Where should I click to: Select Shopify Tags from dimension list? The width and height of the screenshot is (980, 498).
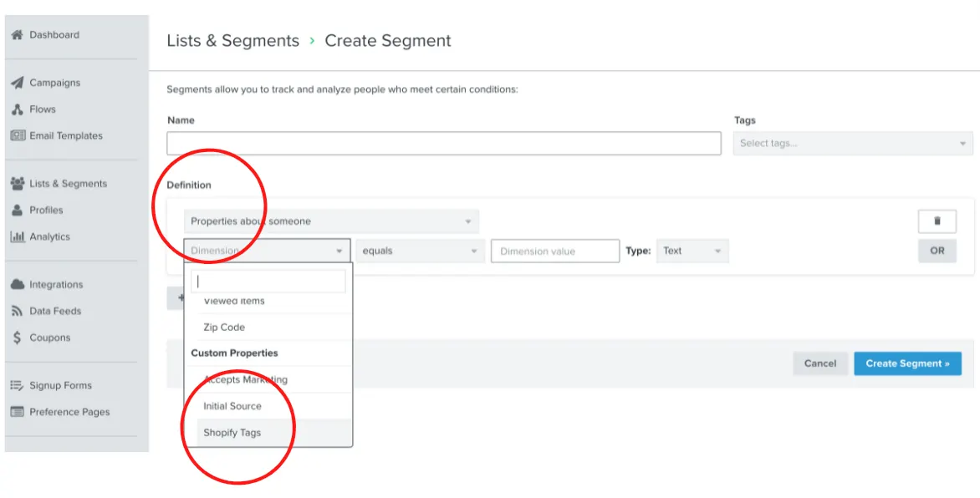(x=232, y=433)
